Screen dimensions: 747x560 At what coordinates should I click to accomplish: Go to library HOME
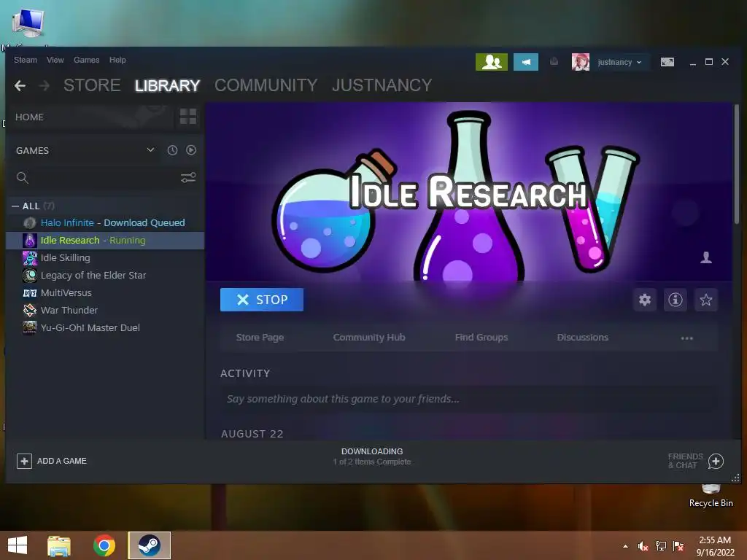click(29, 117)
